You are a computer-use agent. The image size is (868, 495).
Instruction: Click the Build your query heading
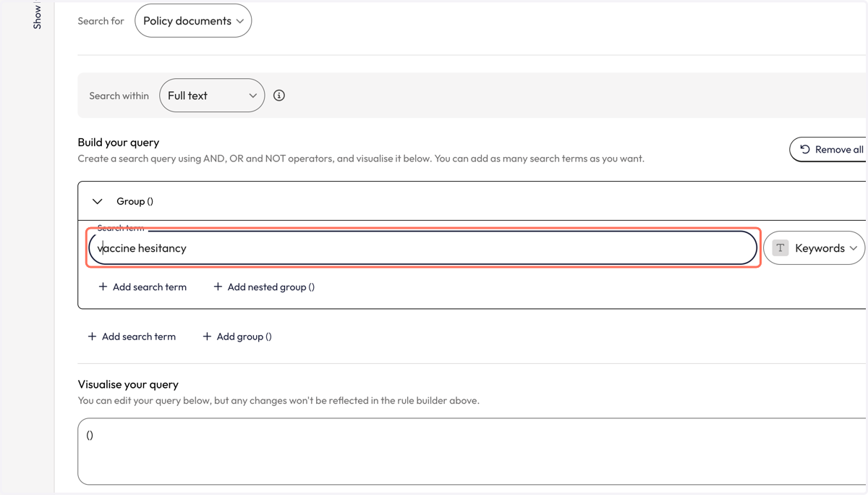[x=119, y=143]
